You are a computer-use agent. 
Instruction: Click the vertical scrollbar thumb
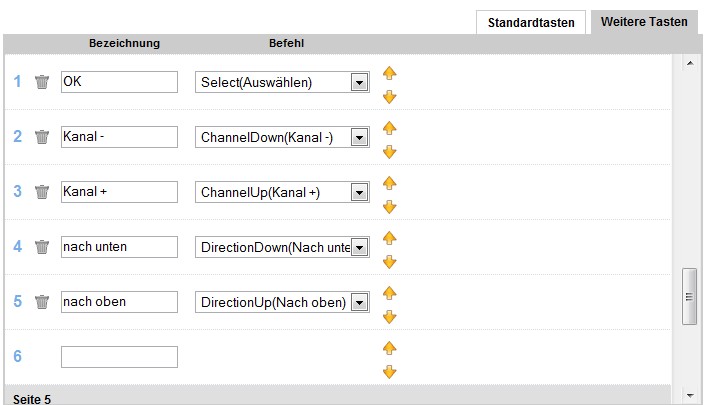689,296
